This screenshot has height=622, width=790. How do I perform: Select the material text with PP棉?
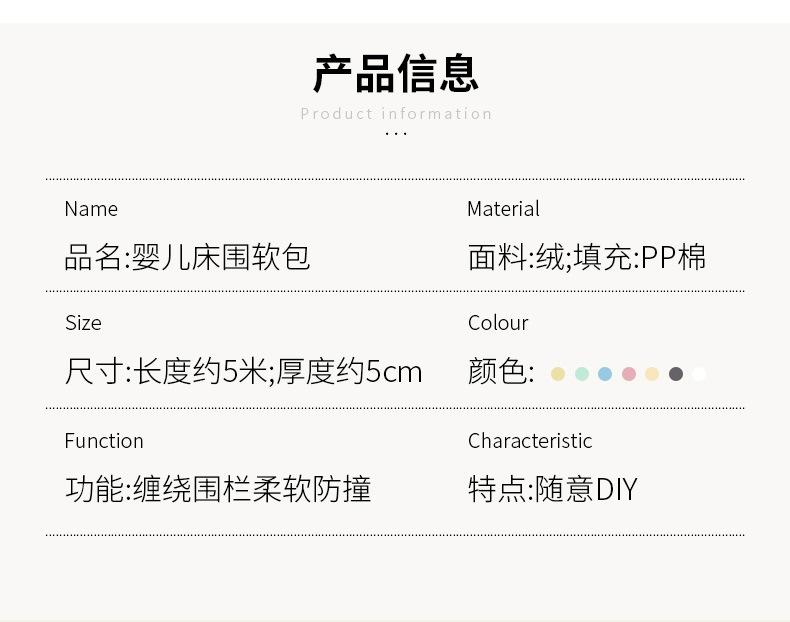pos(587,257)
